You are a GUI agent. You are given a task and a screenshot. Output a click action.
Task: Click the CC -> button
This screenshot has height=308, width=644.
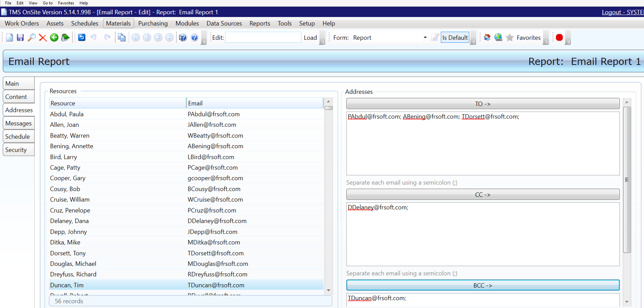(483, 194)
